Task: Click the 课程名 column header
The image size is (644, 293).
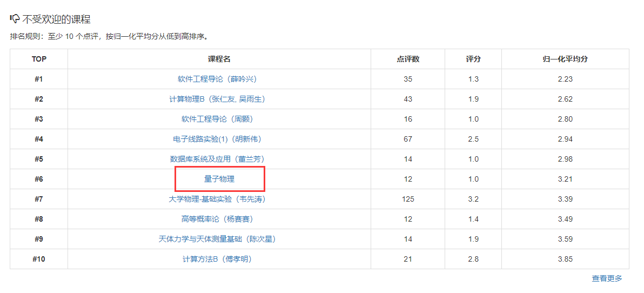Action: [x=219, y=59]
